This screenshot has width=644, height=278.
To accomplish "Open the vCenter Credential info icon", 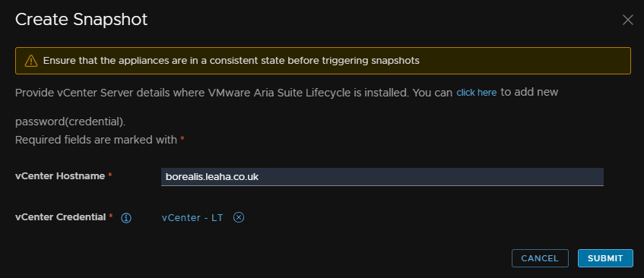I will pyautogui.click(x=126, y=218).
